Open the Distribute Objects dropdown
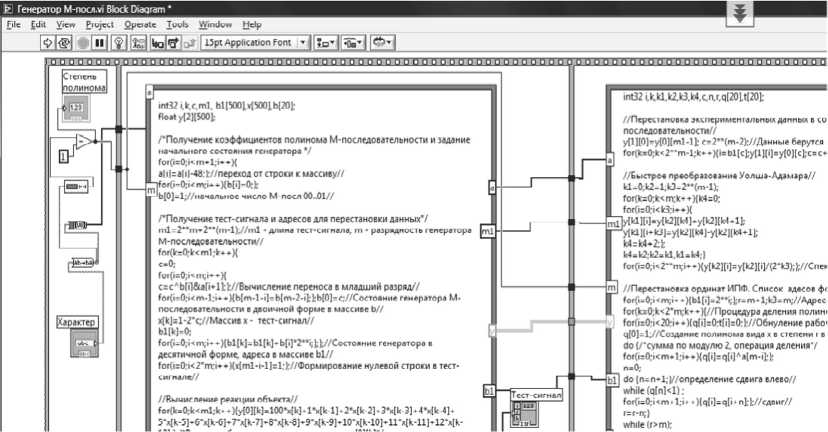828x432 pixels. coord(353,43)
